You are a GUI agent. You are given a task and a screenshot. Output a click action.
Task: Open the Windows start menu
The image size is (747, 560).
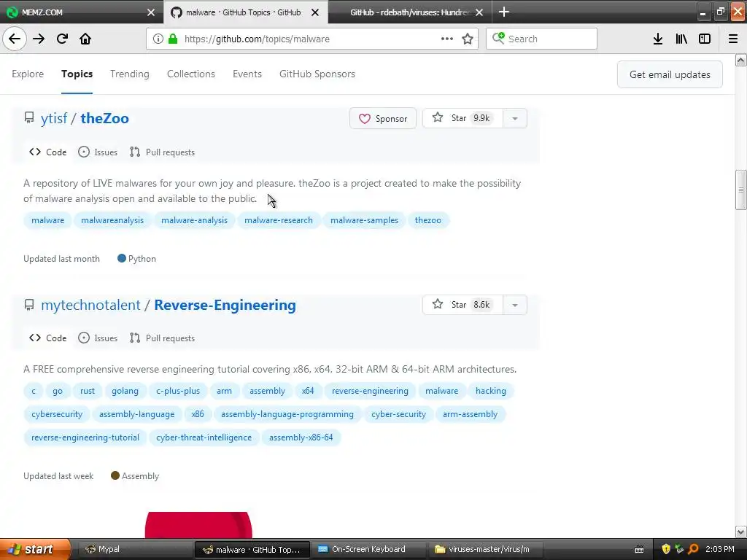pos(35,550)
